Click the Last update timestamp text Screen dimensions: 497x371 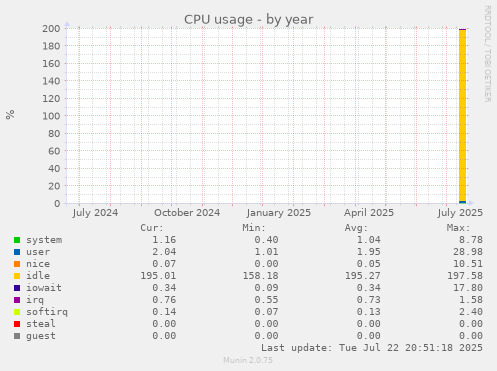click(x=372, y=348)
